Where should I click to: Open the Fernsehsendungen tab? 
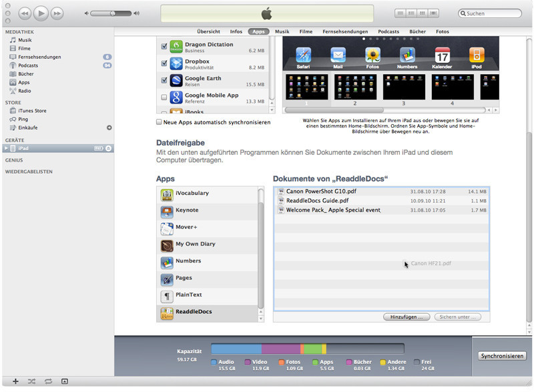(x=345, y=31)
